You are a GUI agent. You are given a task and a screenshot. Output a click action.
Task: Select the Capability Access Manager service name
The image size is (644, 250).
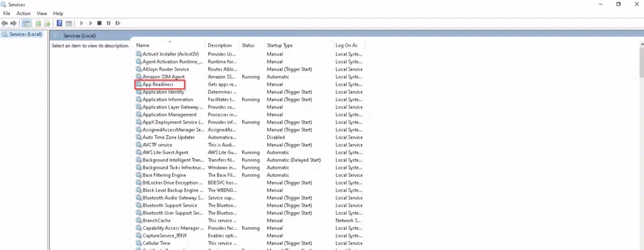pyautogui.click(x=173, y=228)
